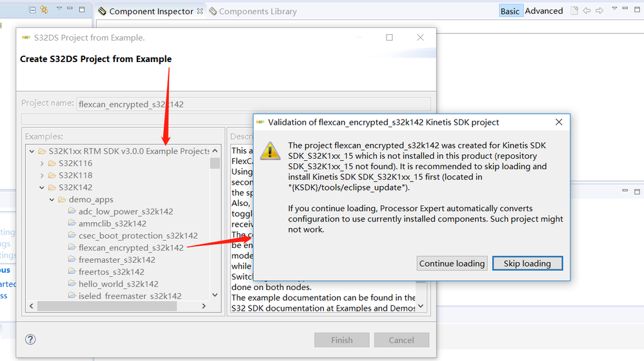
Task: Expand the S32K118 folder
Action: click(42, 176)
